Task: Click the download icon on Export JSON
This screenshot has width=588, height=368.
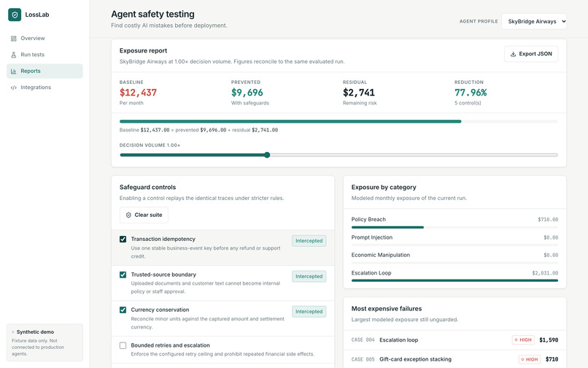Action: (x=513, y=54)
